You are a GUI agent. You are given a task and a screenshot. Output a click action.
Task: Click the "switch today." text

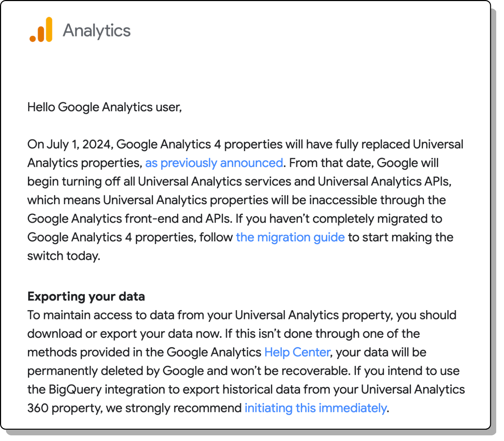click(64, 256)
